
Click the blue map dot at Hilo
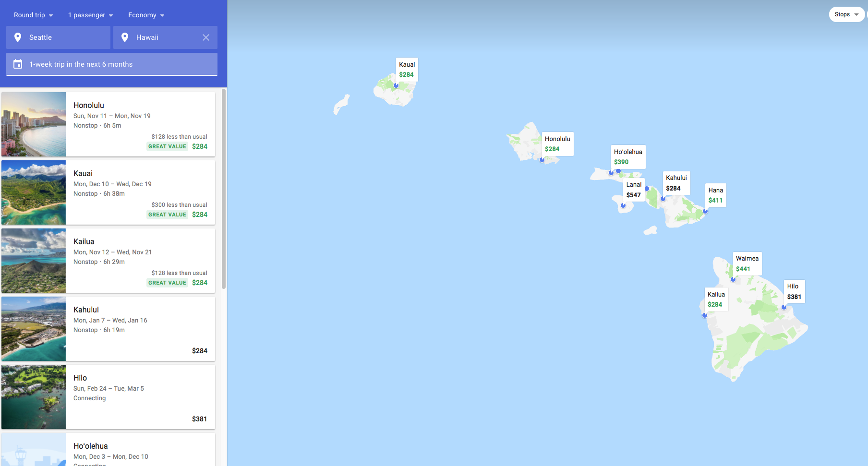coord(784,307)
